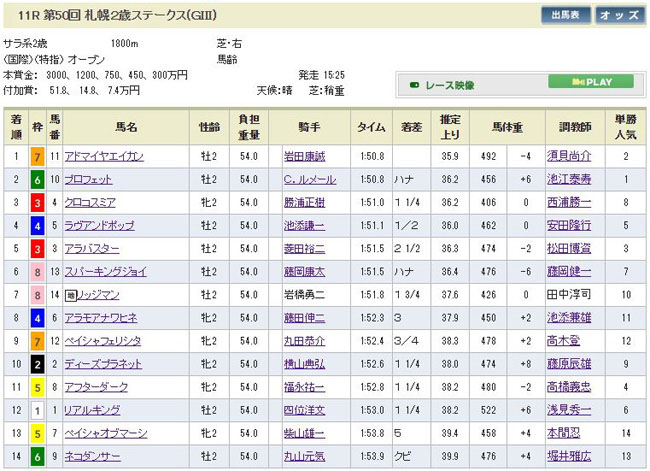Image resolution: width=650 pixels, height=471 pixels.
Task: Click the icon beside レース映像 label
Action: (415, 83)
